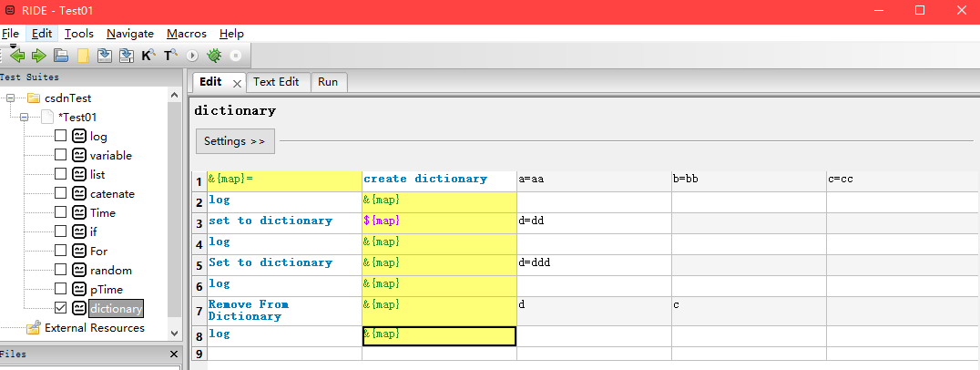The image size is (980, 370).
Task: Click the 'create dictionary' keyword cell
Action: [439, 181]
